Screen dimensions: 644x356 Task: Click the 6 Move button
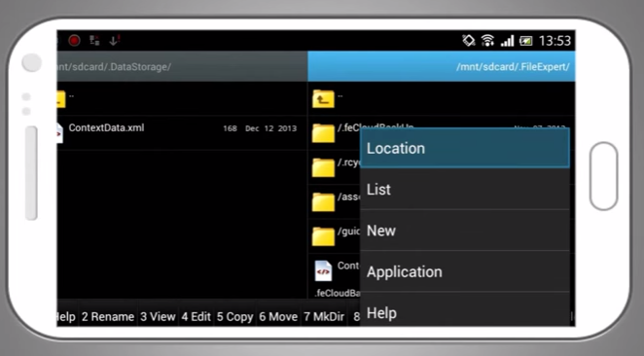(278, 316)
